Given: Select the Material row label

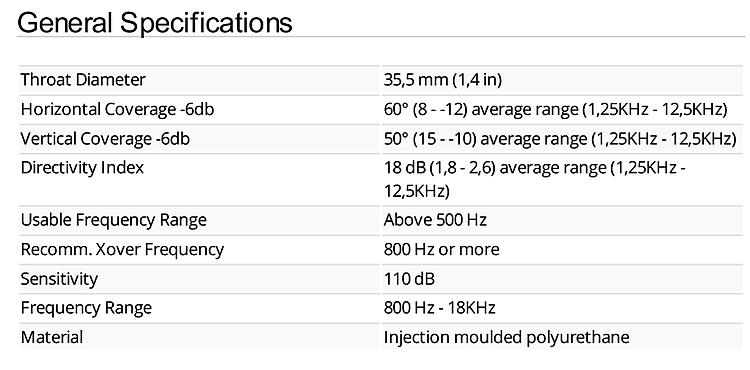Looking at the screenshot, I should (52, 337).
